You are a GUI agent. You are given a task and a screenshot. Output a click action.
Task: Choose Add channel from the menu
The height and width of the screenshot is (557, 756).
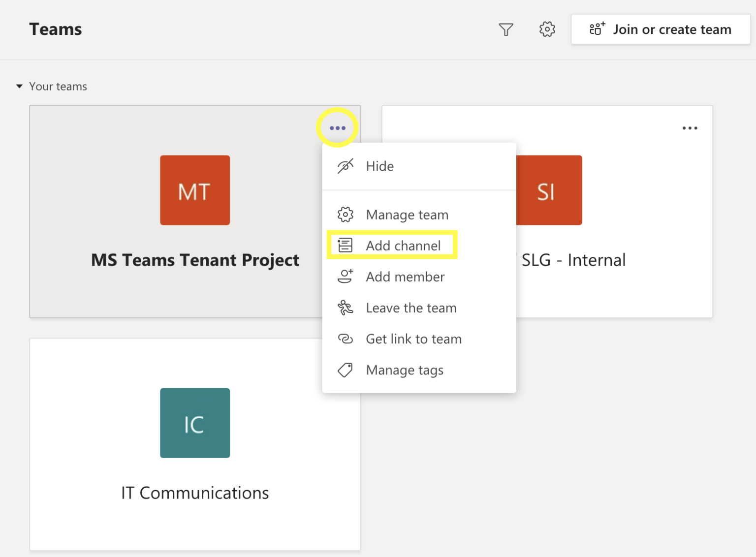(403, 246)
